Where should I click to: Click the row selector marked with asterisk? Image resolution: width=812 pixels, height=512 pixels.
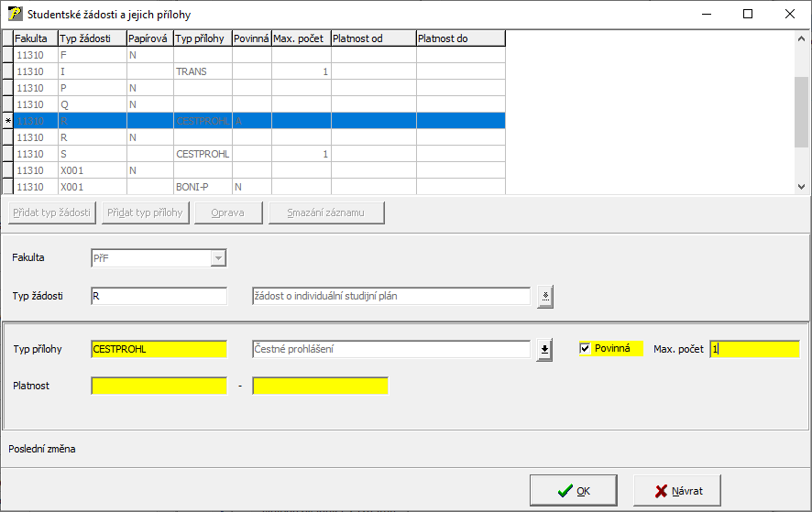point(8,121)
